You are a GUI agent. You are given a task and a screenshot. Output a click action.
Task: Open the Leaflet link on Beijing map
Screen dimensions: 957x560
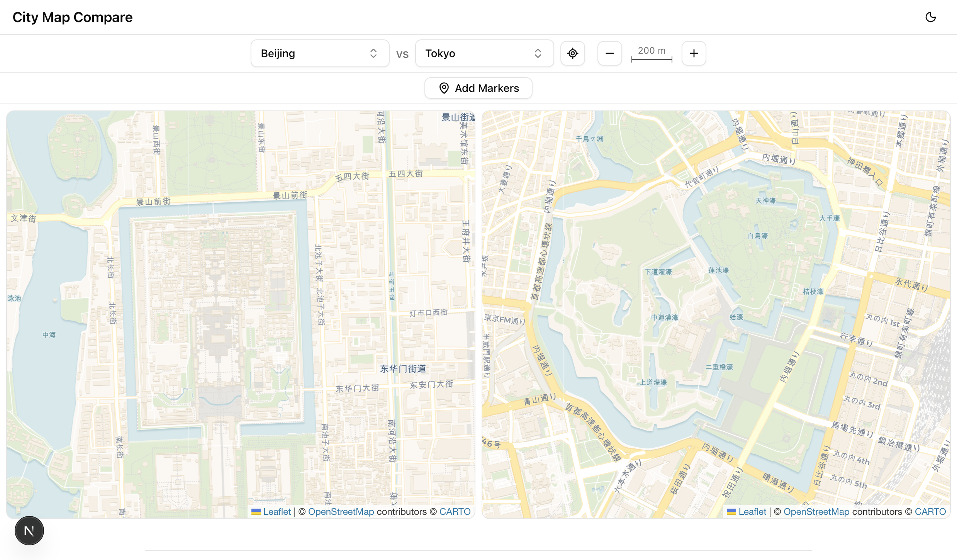point(277,512)
